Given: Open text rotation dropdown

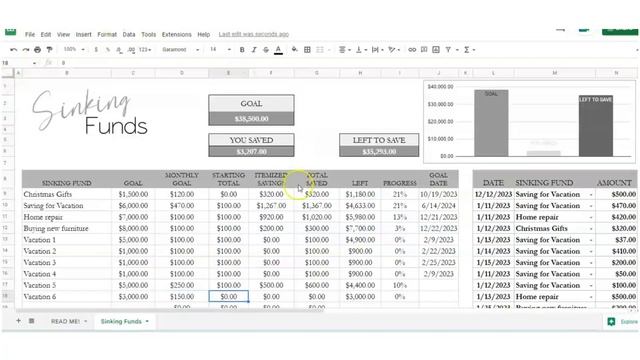Looking at the screenshot, I should tap(394, 50).
